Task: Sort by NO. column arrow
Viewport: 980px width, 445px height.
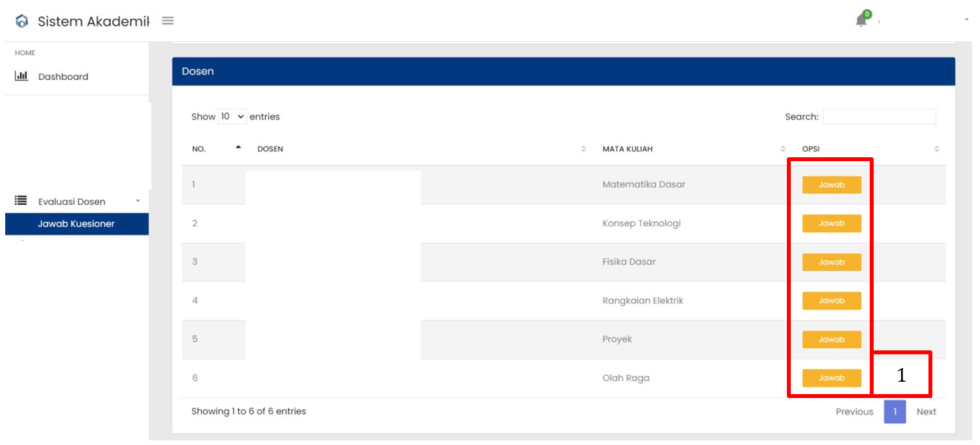Action: [238, 148]
